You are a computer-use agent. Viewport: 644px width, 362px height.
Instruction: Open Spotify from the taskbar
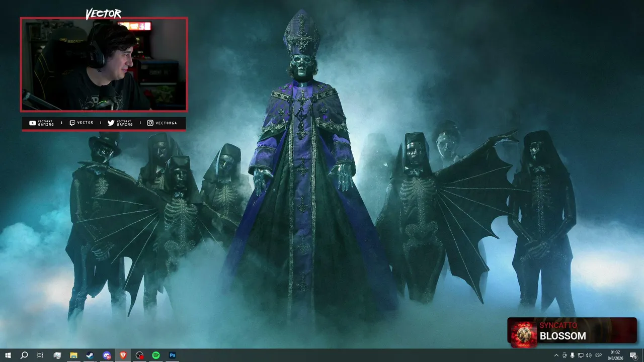[x=156, y=355]
